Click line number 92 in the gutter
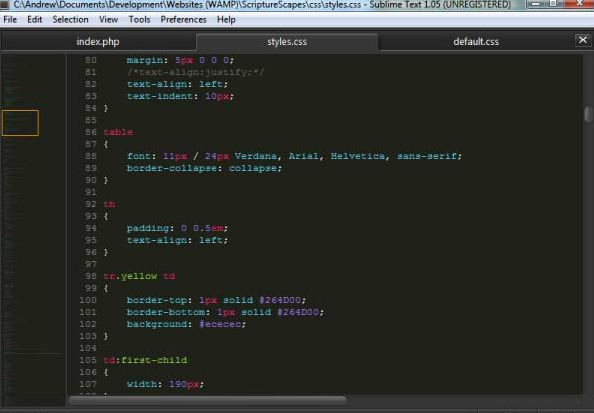This screenshot has width=594, height=413. [91, 204]
